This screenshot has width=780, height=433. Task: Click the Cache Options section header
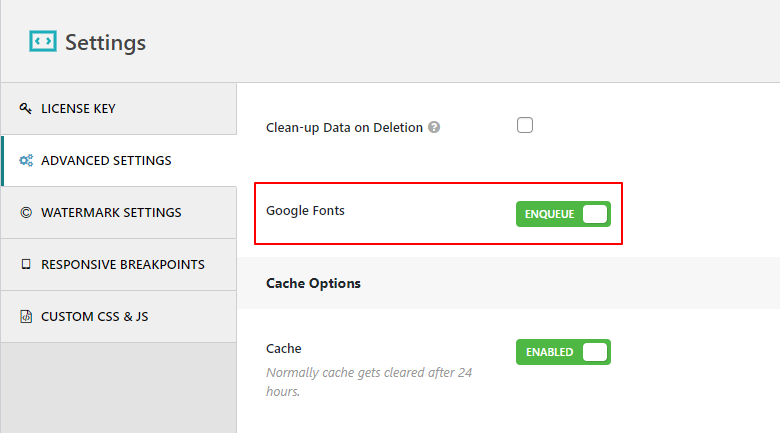[313, 283]
